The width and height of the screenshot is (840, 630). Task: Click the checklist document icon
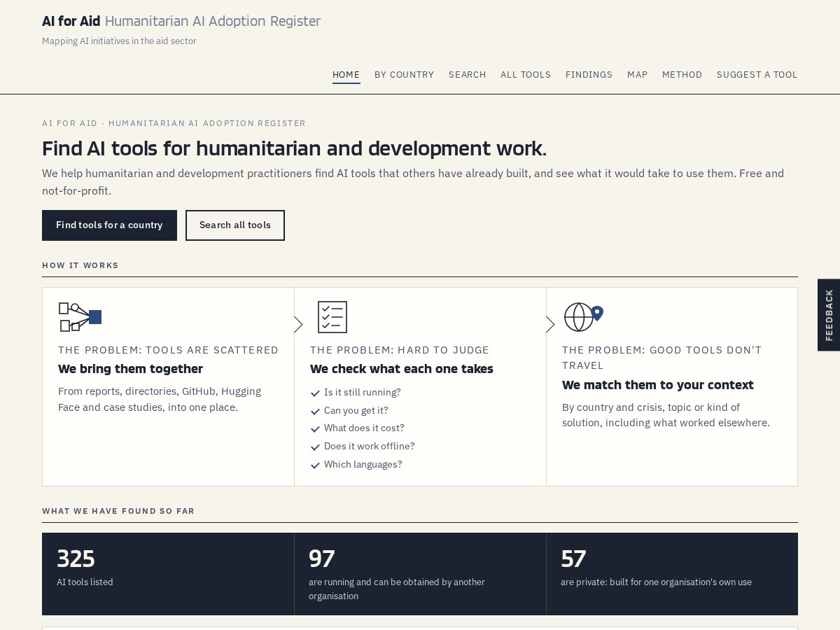(332, 317)
